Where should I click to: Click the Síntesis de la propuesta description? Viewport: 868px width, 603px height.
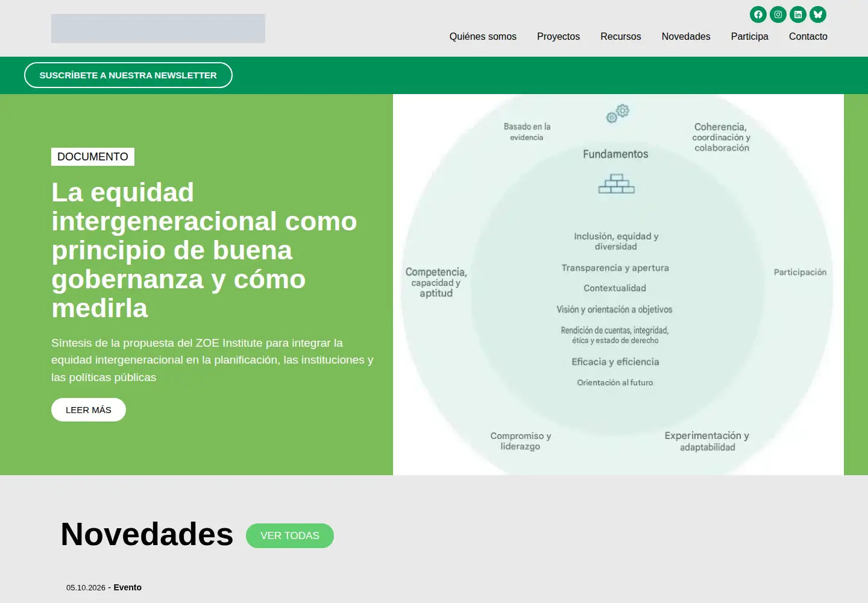(212, 360)
